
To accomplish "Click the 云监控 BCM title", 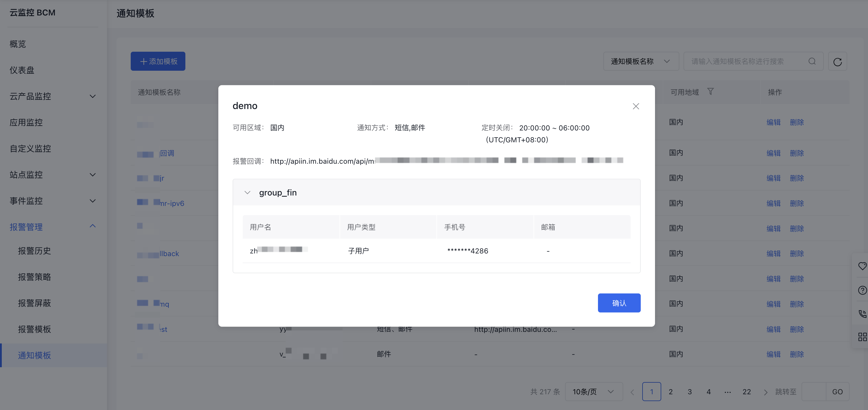I will [32, 13].
